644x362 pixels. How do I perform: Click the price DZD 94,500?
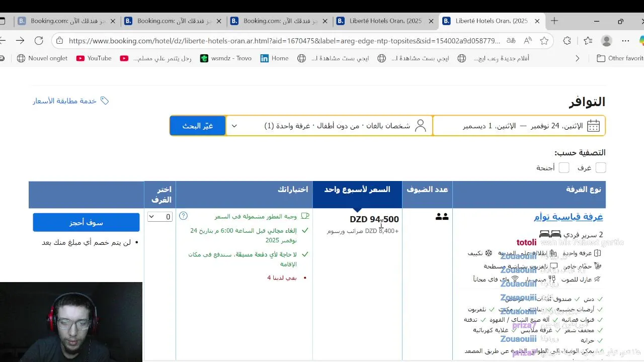click(374, 219)
